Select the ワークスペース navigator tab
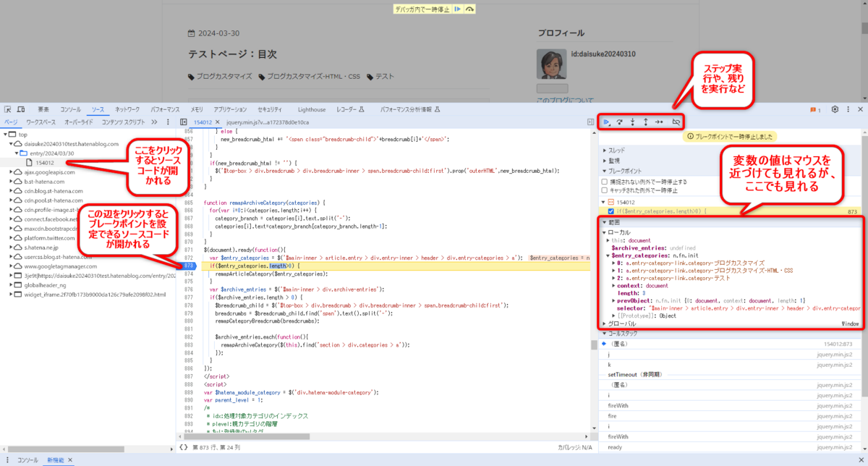This screenshot has width=868, height=466. point(41,122)
